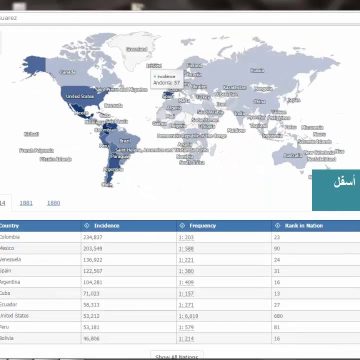This screenshot has height=360, width=360.
Task: Open Venezuela's 1:221 frequency link
Action: (x=186, y=260)
